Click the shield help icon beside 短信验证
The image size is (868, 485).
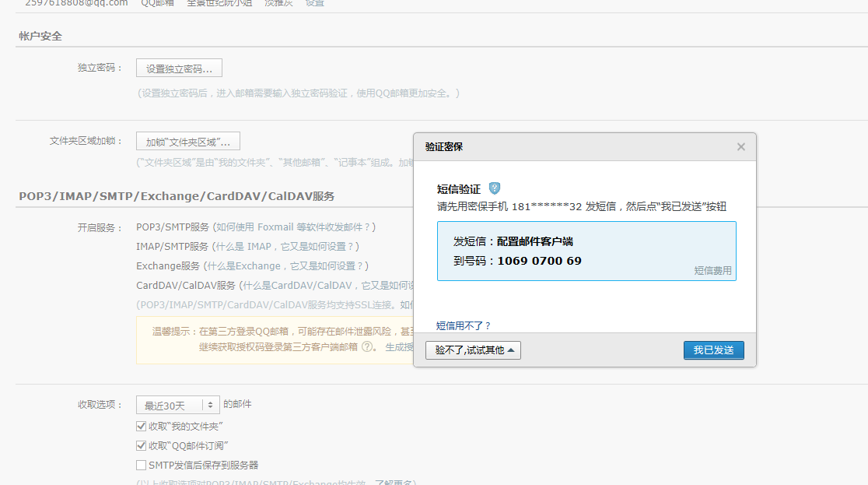coord(495,188)
